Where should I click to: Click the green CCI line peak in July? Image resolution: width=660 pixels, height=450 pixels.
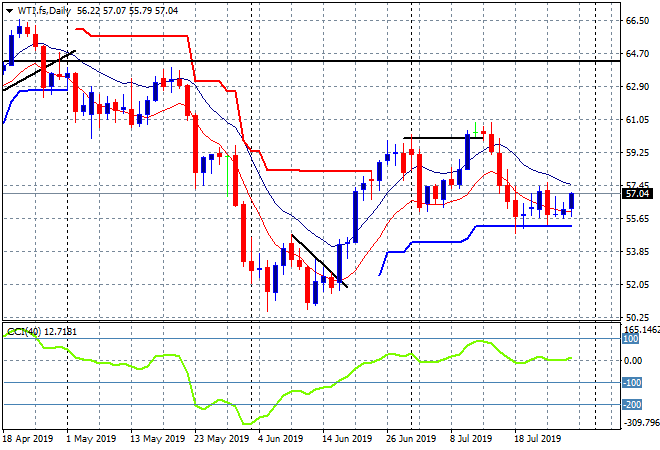(480, 341)
